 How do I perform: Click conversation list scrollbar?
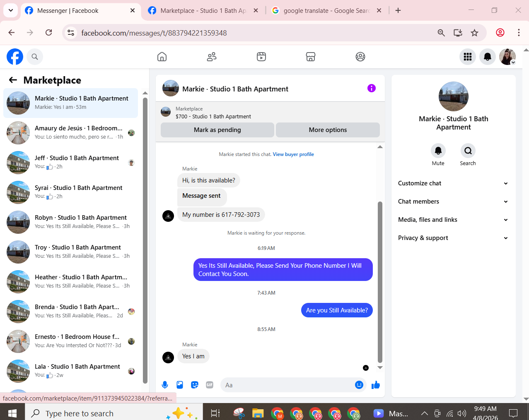145,240
